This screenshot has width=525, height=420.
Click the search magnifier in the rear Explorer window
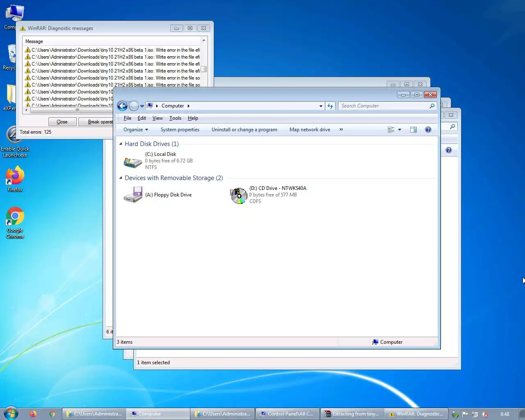[452, 127]
